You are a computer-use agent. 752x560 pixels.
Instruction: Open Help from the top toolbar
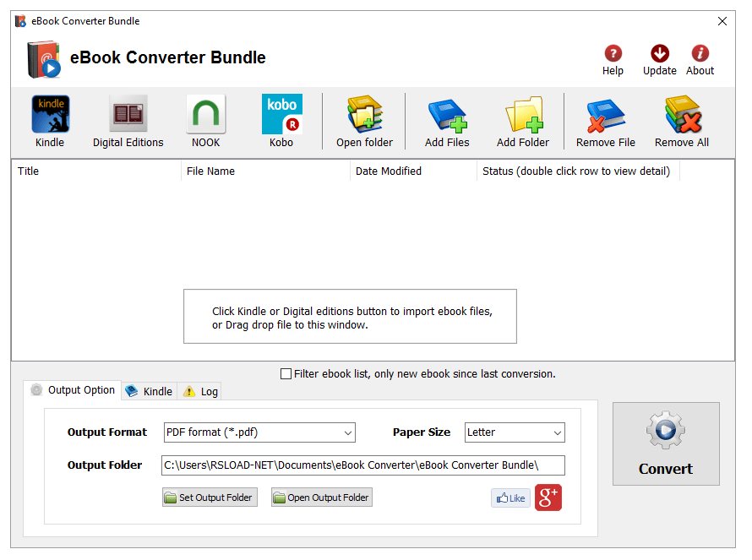click(x=613, y=52)
